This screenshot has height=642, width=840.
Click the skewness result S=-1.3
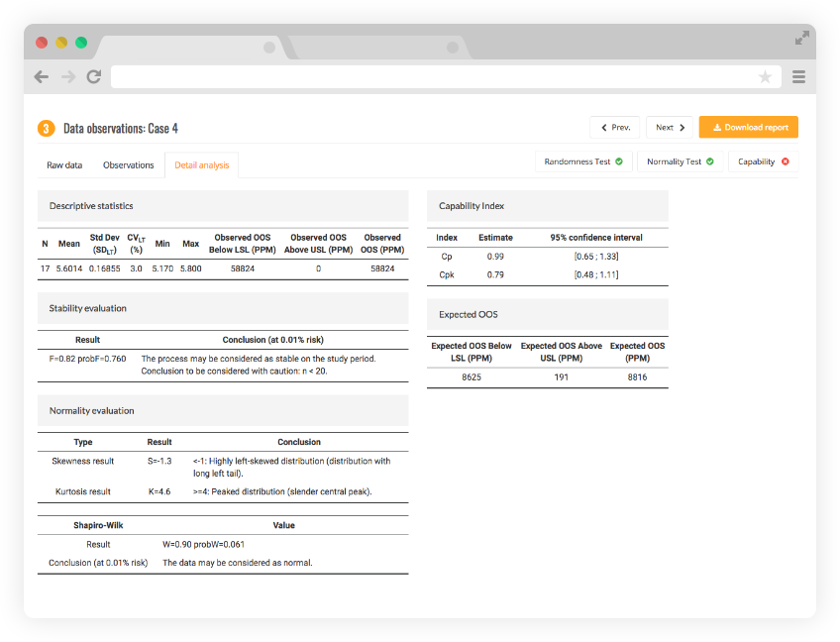click(x=159, y=462)
